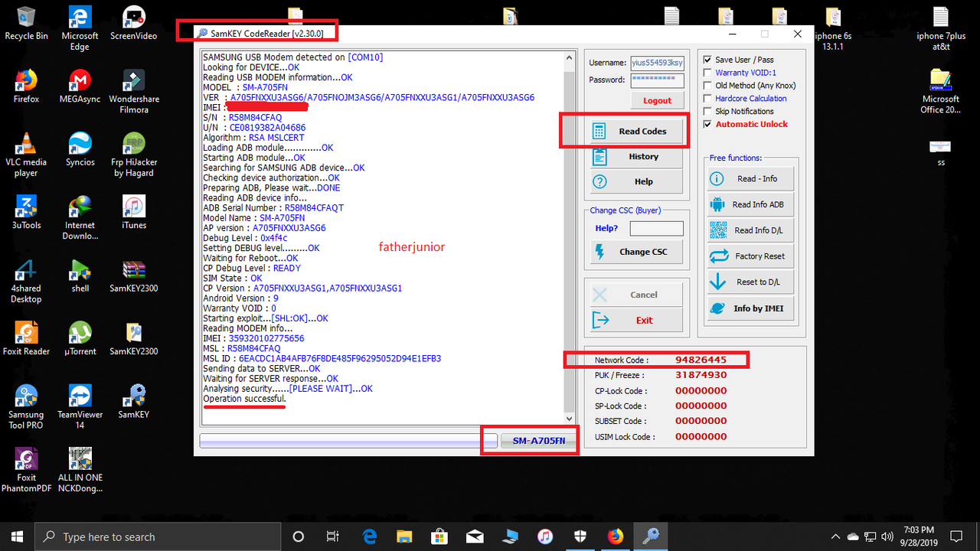This screenshot has width=980, height=551.
Task: Click the "Operation successful." log line
Action: (x=244, y=399)
